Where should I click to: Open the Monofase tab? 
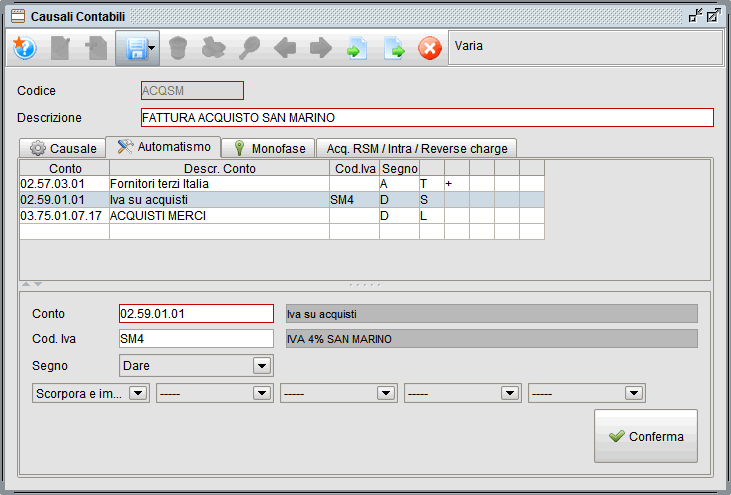(x=269, y=148)
